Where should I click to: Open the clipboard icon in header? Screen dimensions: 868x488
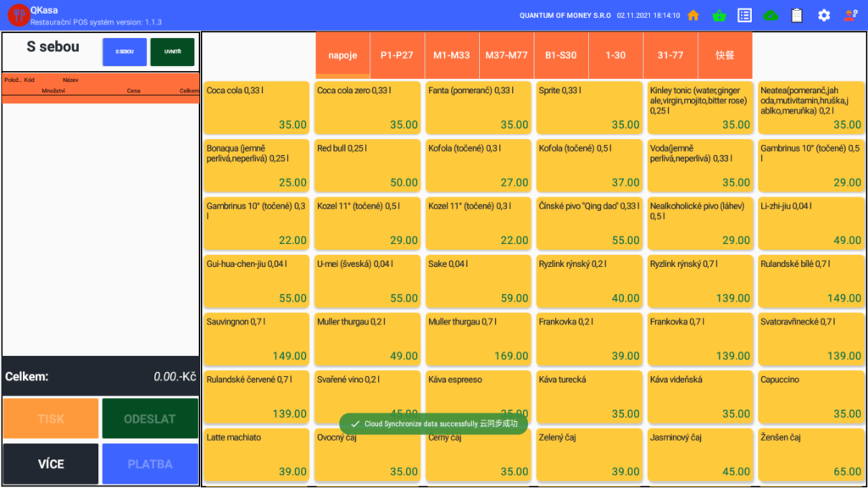coord(797,15)
